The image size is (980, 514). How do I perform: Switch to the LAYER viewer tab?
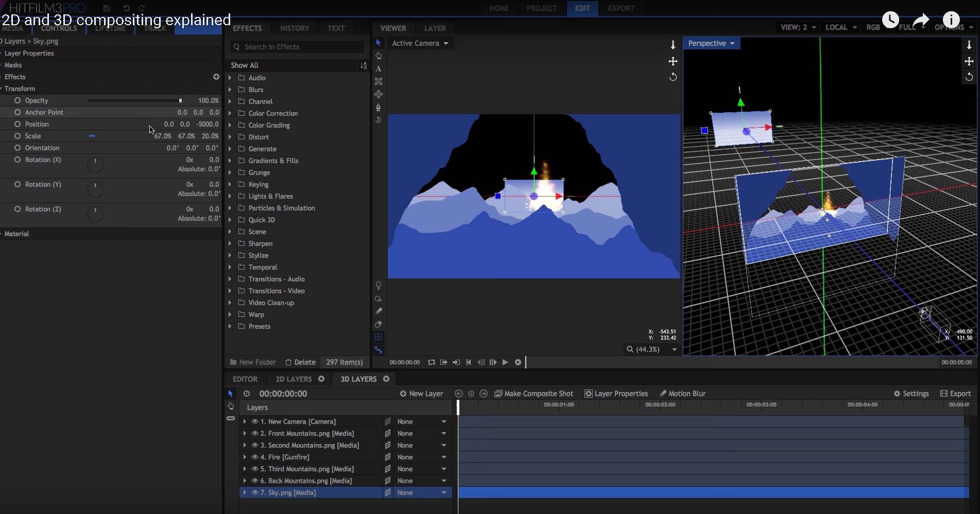(x=435, y=28)
